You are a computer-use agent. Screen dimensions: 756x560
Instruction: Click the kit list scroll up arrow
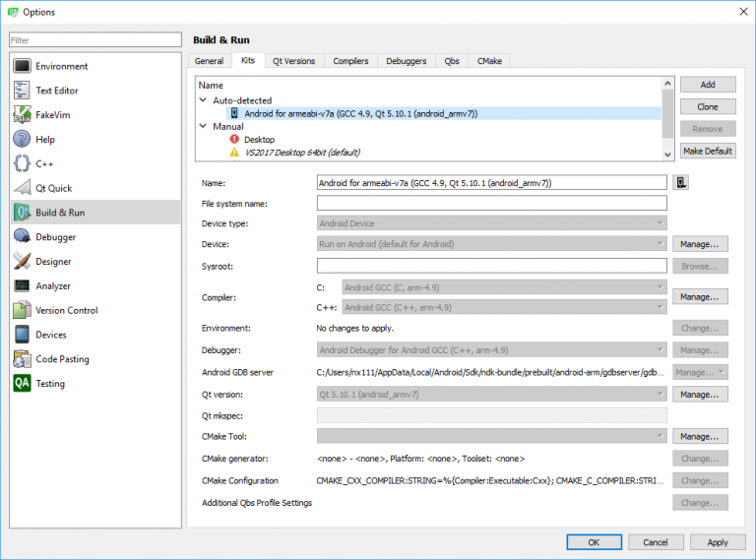[667, 84]
